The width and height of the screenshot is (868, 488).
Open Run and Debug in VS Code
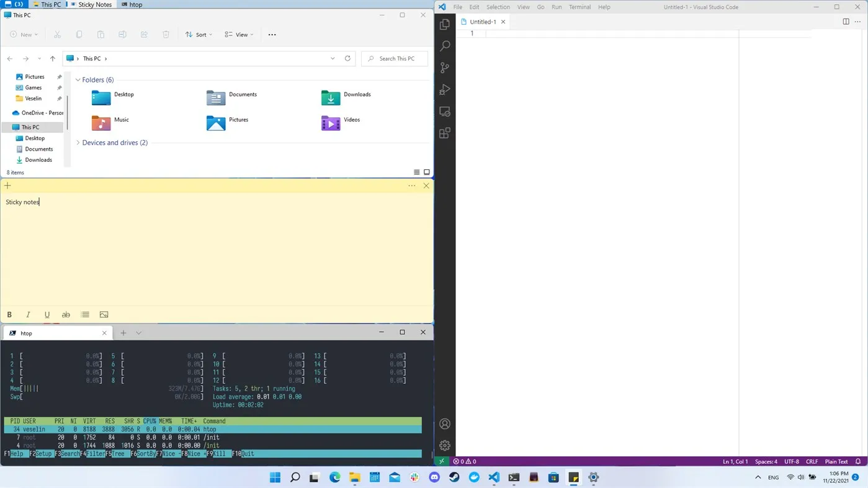tap(444, 89)
